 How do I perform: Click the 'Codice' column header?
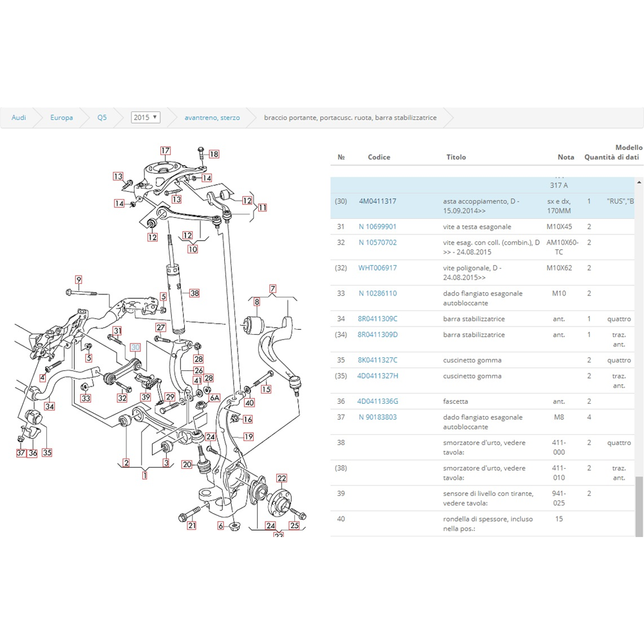coord(379,157)
